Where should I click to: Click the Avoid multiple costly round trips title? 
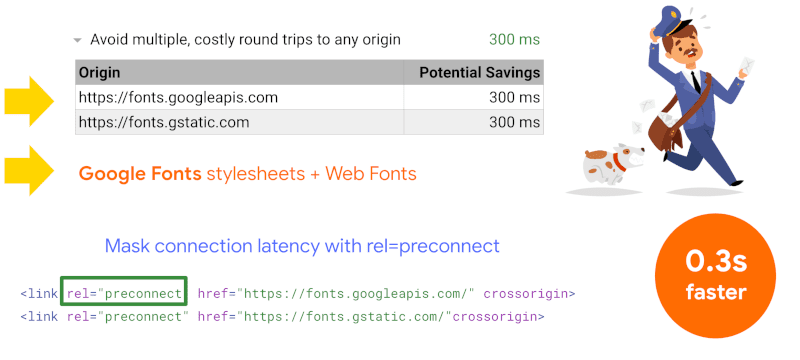(245, 40)
